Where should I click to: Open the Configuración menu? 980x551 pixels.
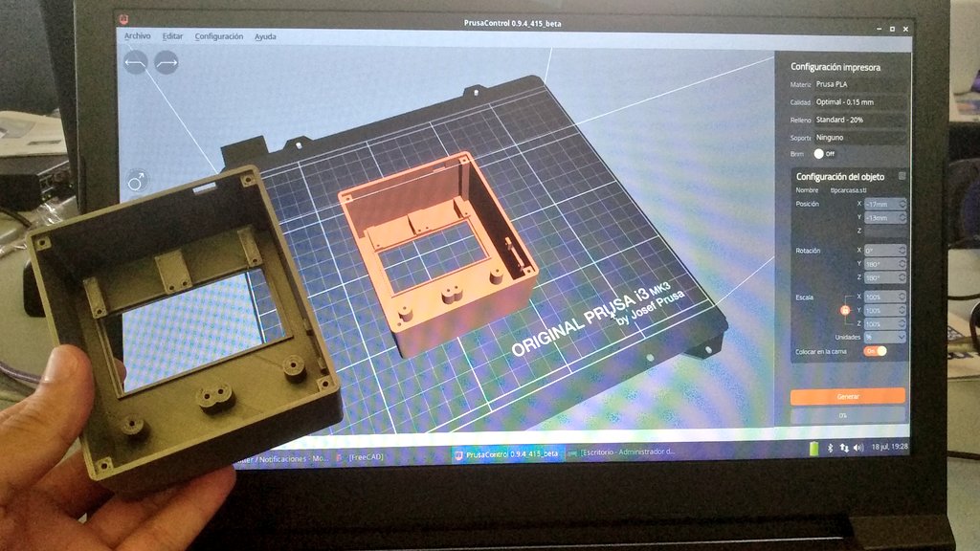(x=222, y=35)
